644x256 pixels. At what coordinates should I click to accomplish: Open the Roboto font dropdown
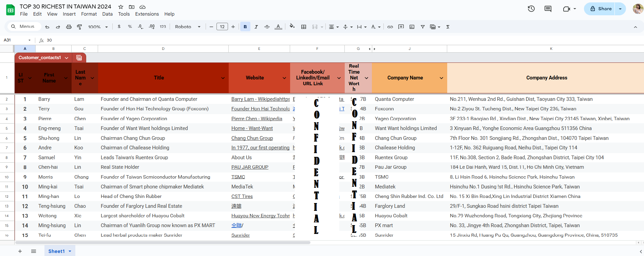click(188, 27)
